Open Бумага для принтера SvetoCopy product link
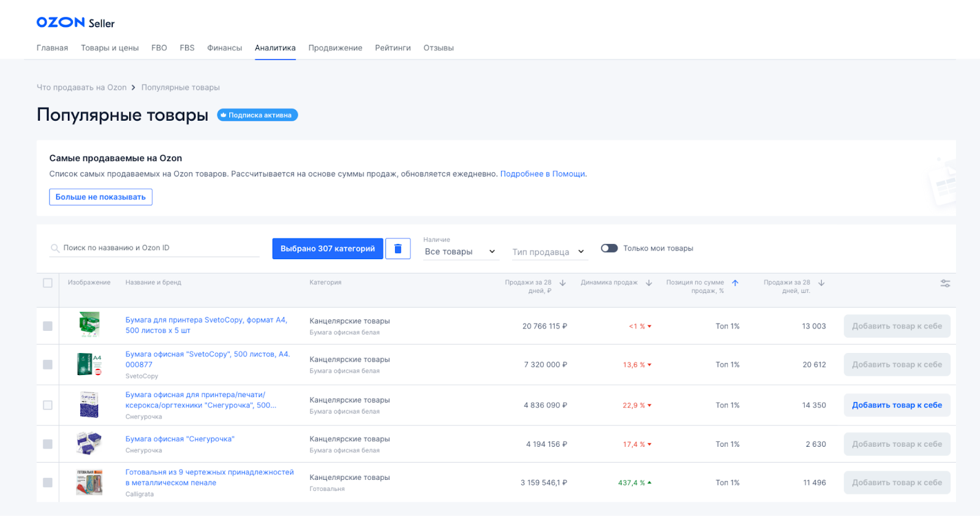 point(206,325)
